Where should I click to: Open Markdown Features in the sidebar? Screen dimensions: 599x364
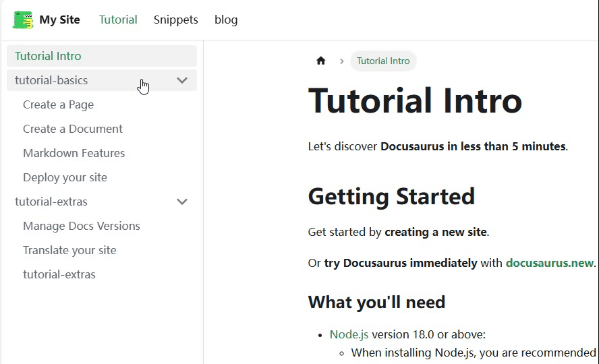[74, 153]
